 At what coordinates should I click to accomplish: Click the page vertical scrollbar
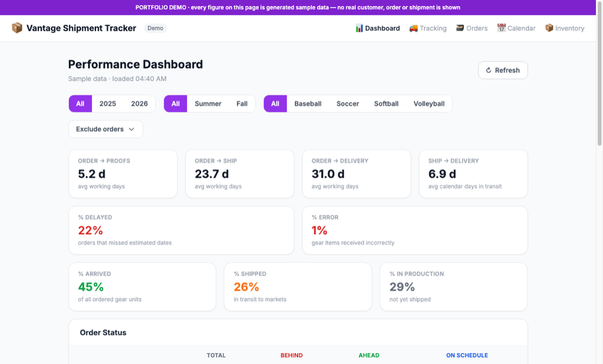(599, 73)
